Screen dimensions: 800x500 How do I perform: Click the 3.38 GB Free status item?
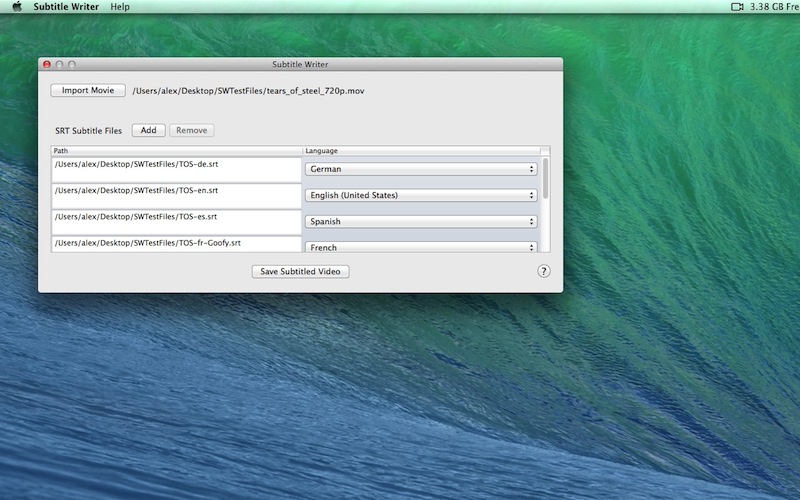[774, 7]
